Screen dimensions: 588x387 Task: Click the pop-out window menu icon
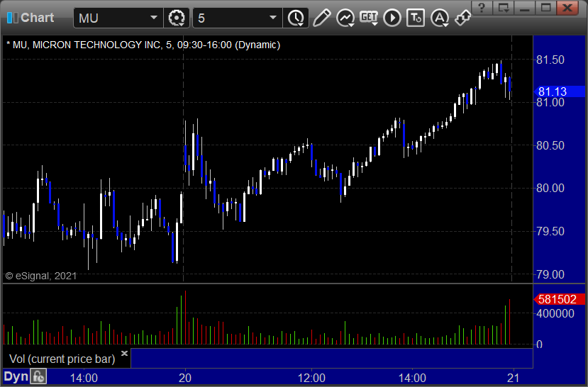pyautogui.click(x=504, y=7)
